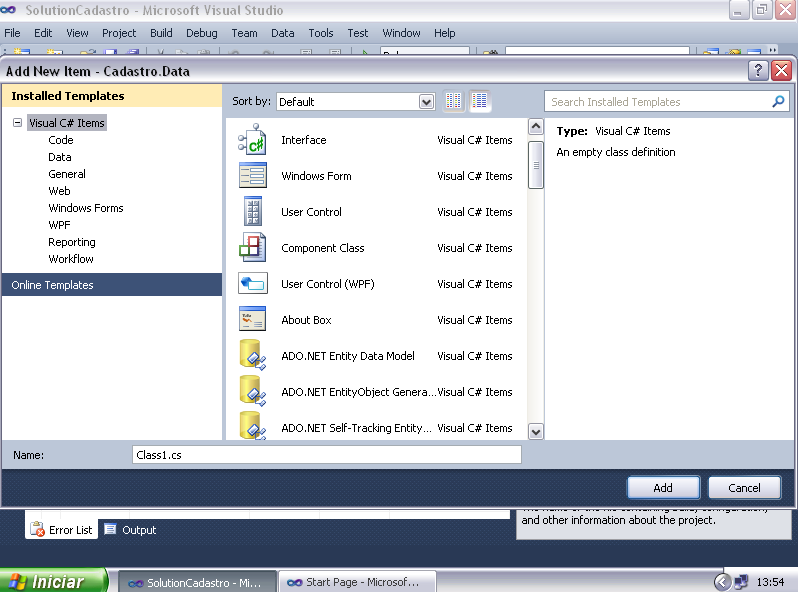This screenshot has height=592, width=798.
Task: Open the File menu
Action: (x=12, y=33)
